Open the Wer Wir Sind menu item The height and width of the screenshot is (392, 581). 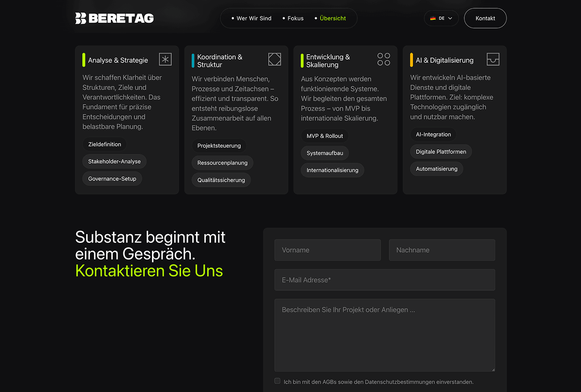click(251, 18)
